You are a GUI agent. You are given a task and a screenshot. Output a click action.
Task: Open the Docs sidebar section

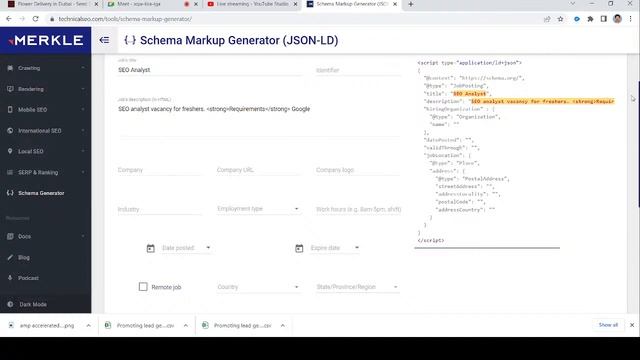point(46,236)
